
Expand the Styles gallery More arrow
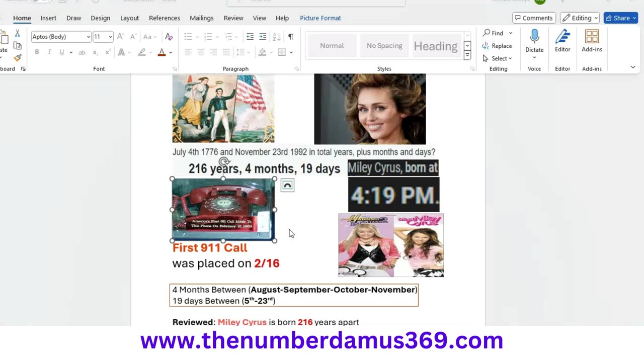467,55
